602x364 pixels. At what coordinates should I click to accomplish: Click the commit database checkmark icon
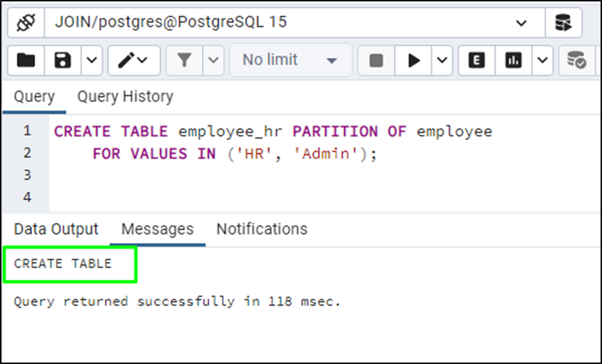point(577,60)
